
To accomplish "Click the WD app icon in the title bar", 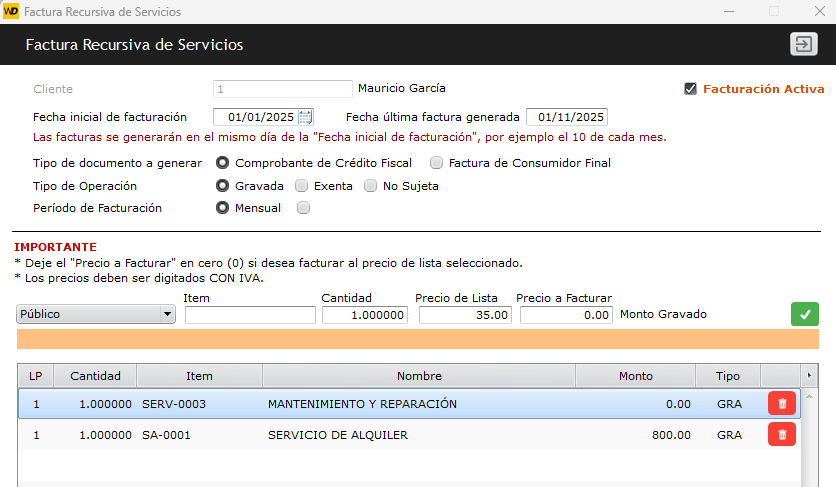I will pos(11,11).
